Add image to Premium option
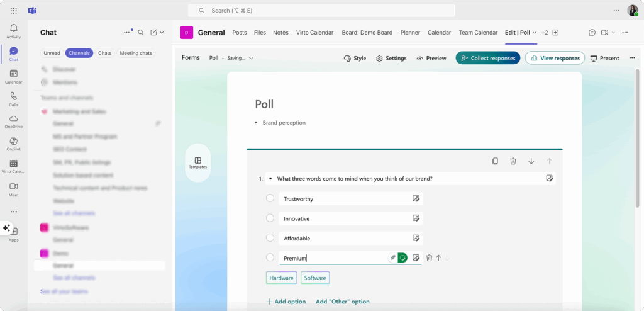The height and width of the screenshot is (311, 644). (x=416, y=257)
